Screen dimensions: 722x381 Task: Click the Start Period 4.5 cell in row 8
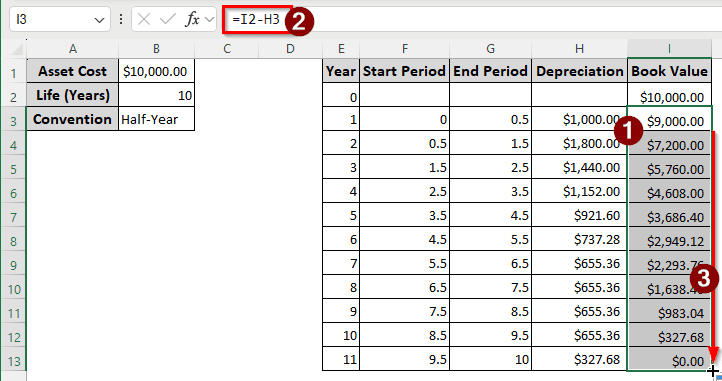[404, 239]
